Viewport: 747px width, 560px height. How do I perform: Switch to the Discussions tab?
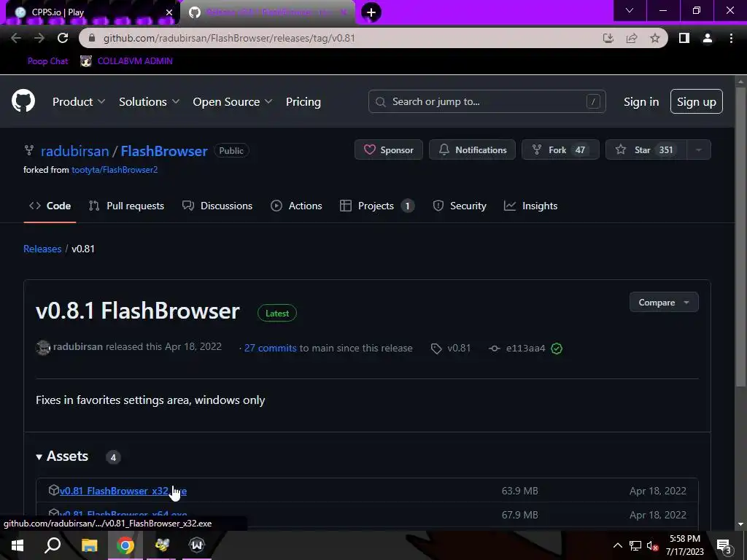click(x=217, y=206)
